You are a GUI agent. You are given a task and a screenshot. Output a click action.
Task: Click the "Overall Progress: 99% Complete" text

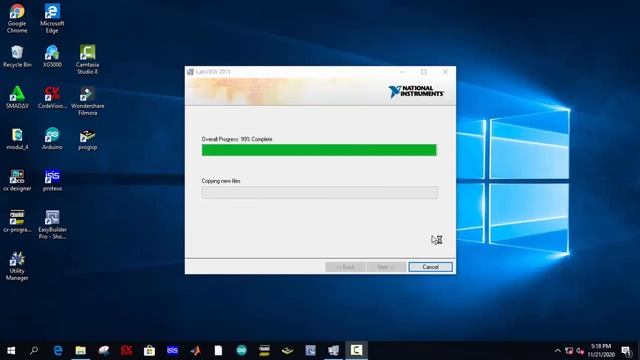[x=237, y=139]
